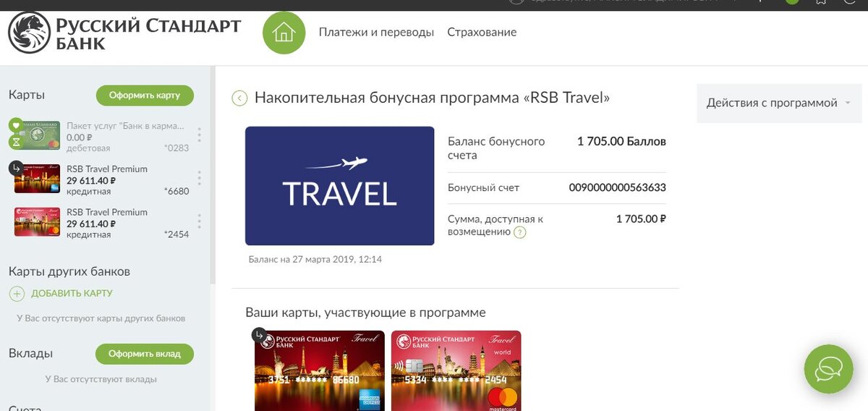
Task: Click the Russian Standard Bank logo
Action: tap(124, 33)
